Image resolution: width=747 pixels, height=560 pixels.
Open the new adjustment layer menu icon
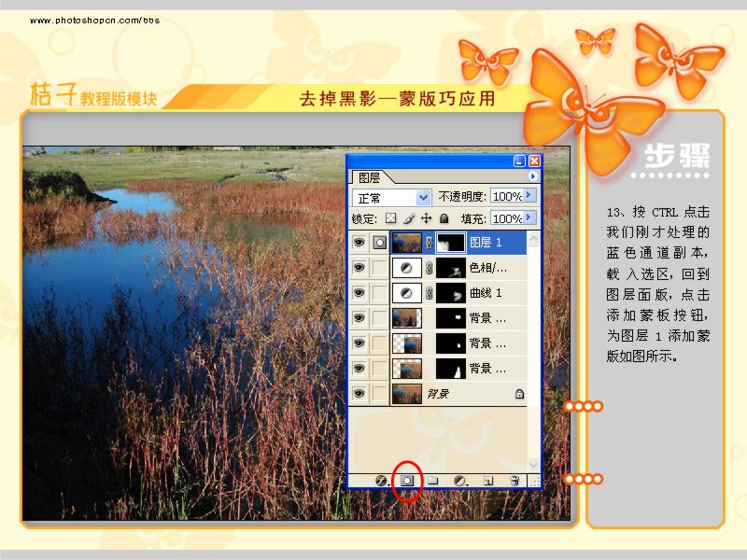(x=459, y=481)
